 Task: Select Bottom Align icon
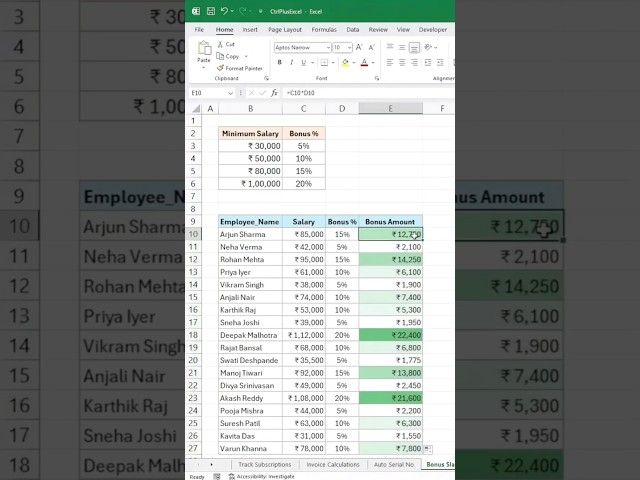click(414, 48)
